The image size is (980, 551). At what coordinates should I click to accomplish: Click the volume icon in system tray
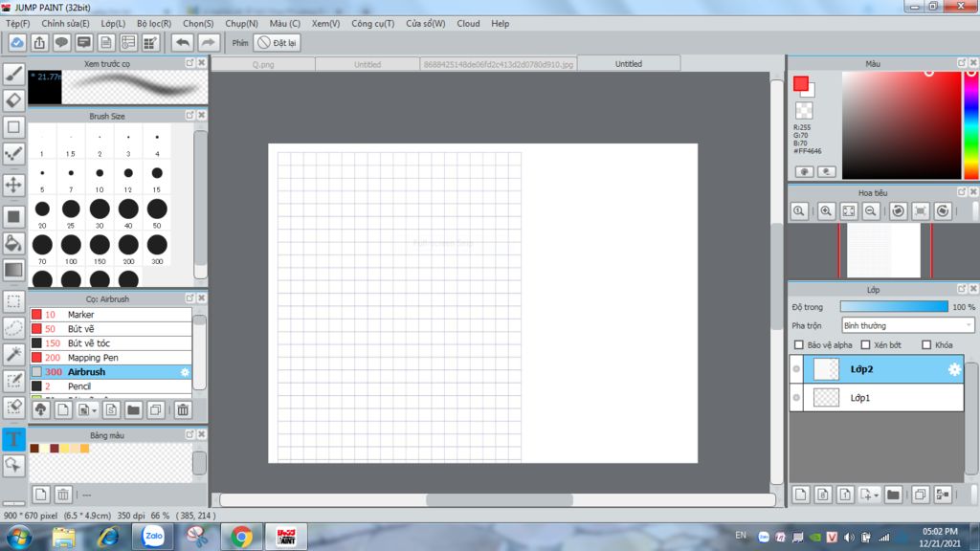[x=849, y=537]
